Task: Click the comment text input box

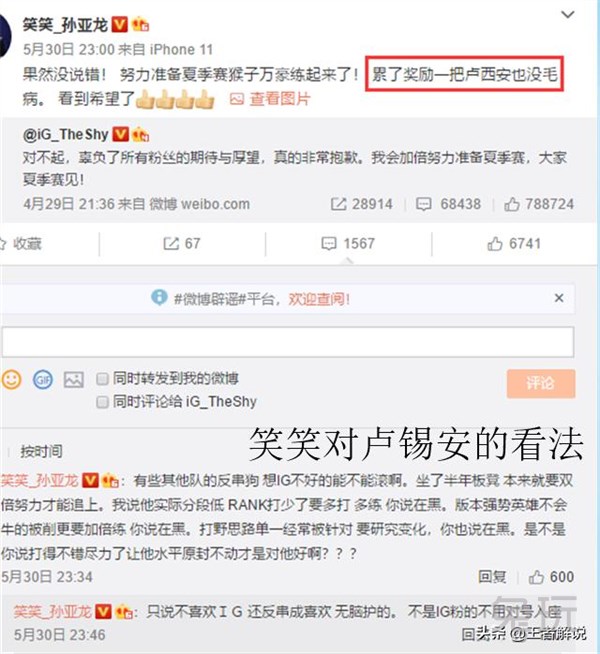Action: 288,342
